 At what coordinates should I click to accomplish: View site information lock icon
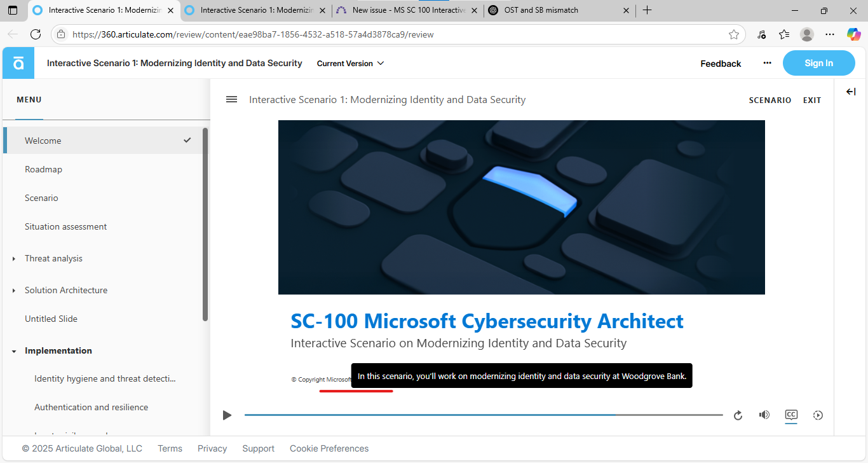(x=61, y=34)
